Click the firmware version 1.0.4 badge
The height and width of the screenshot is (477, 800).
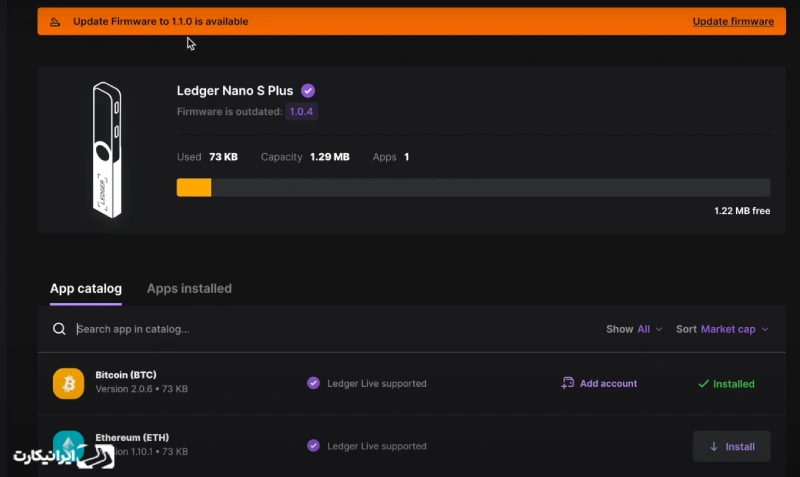(x=302, y=112)
